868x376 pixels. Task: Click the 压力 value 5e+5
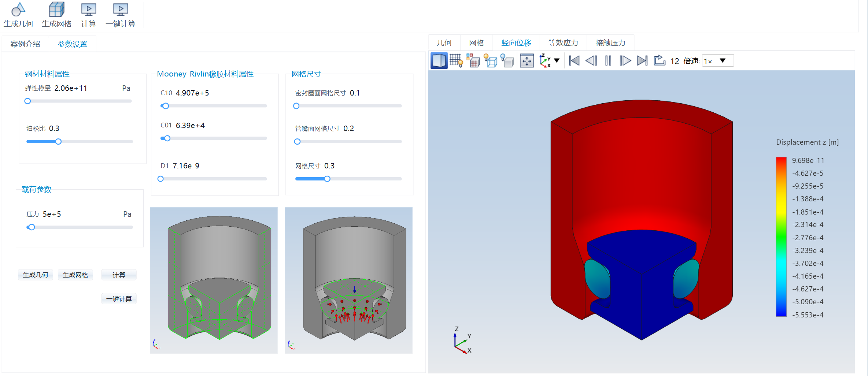click(x=52, y=214)
